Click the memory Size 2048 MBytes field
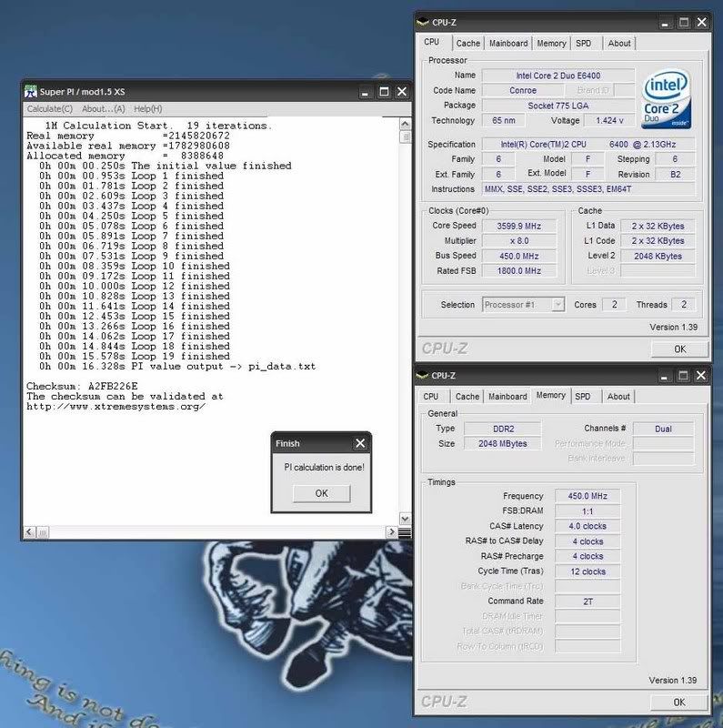723x728 pixels. [x=503, y=444]
